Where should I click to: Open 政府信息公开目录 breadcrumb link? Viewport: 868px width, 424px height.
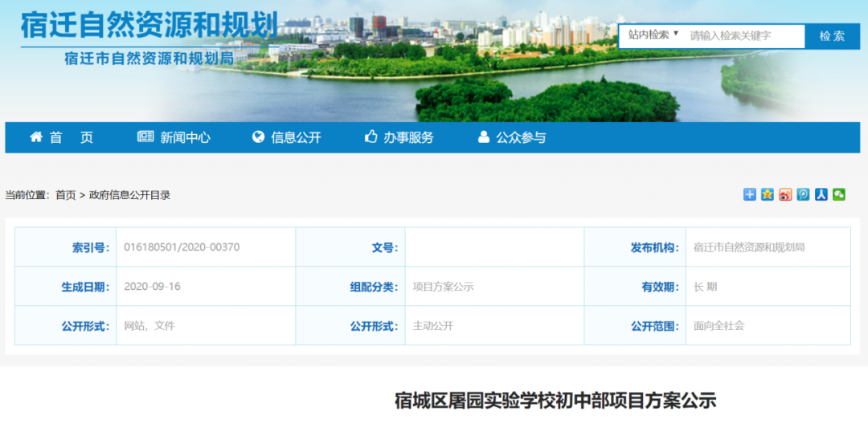129,195
